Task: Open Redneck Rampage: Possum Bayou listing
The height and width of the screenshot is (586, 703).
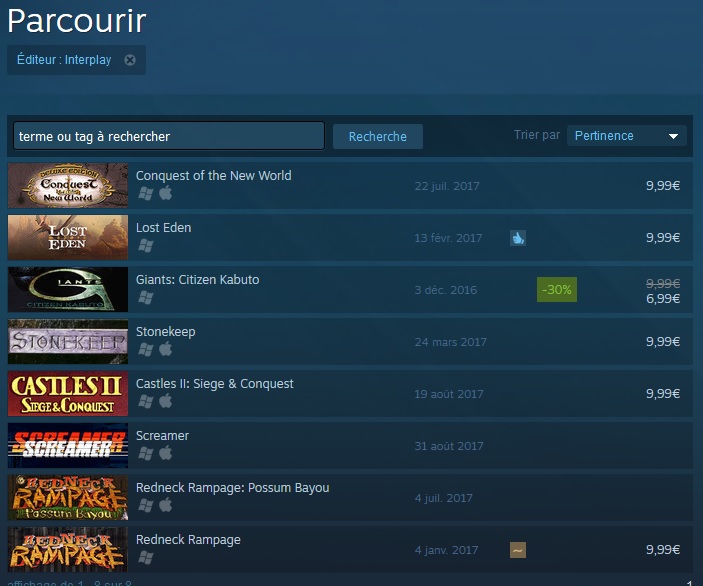Action: coord(350,498)
